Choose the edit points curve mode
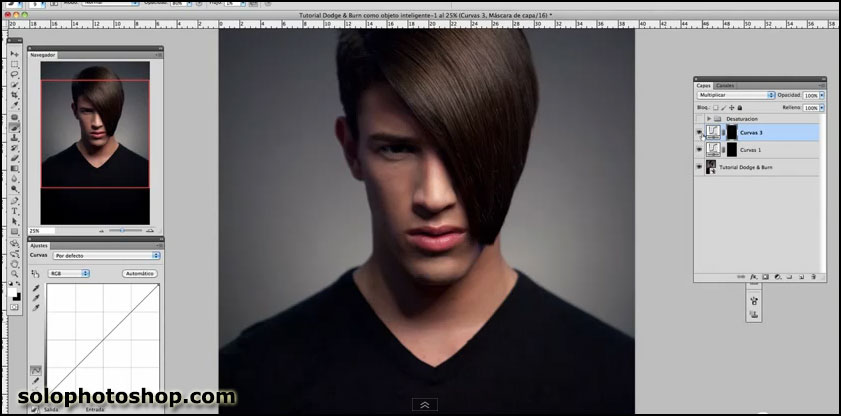Screen dimensions: 841x416 coord(36,370)
